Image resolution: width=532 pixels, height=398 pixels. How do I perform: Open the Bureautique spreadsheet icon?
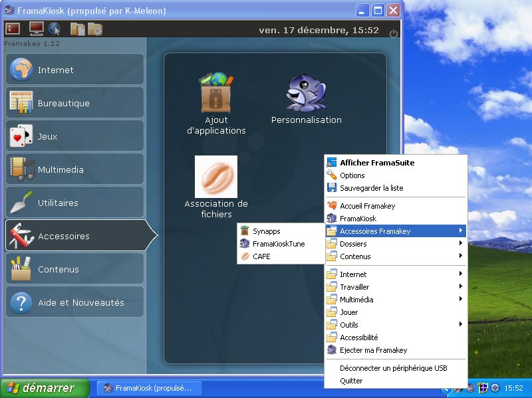tap(21, 102)
